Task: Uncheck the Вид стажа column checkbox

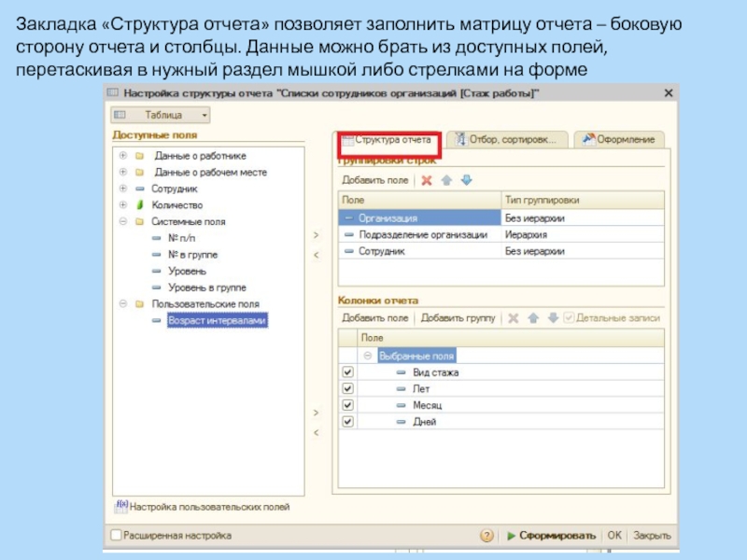Action: pyautogui.click(x=348, y=372)
